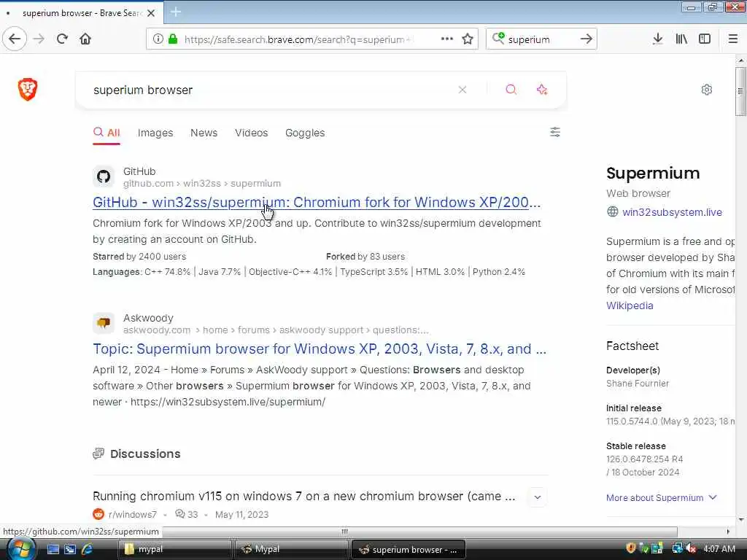Click the horizontal scrollbar at the bottom
Viewport: 747px width, 560px height.
[344, 531]
